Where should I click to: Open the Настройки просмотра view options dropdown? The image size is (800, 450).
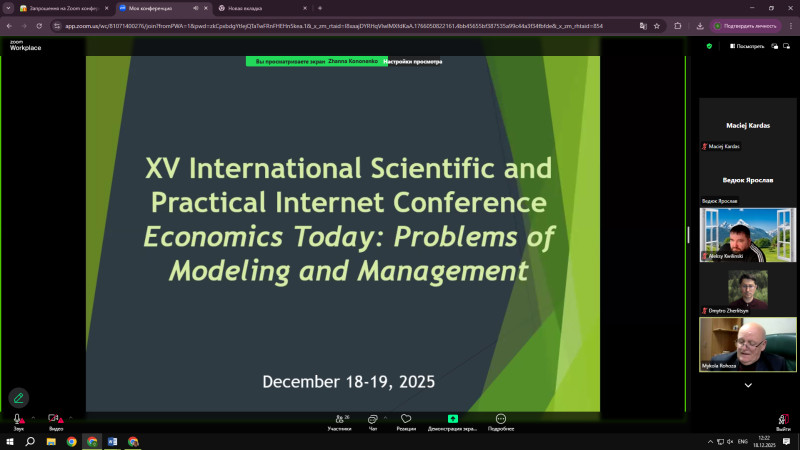point(414,62)
